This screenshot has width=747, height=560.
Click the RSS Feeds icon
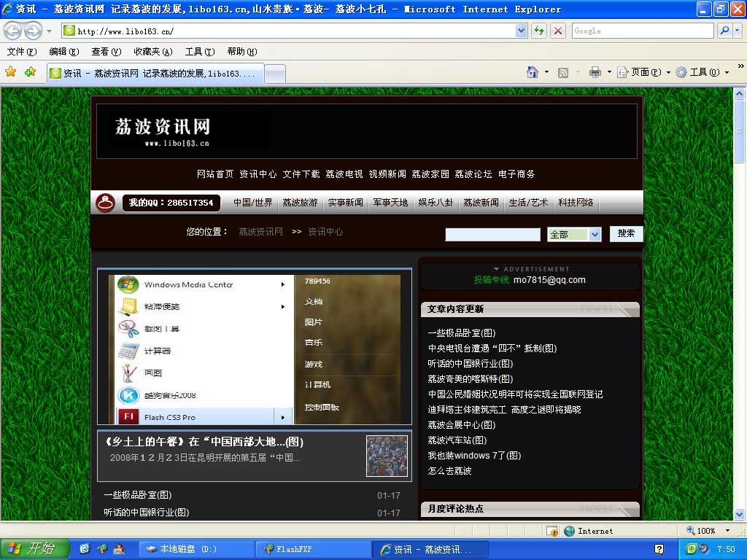562,72
